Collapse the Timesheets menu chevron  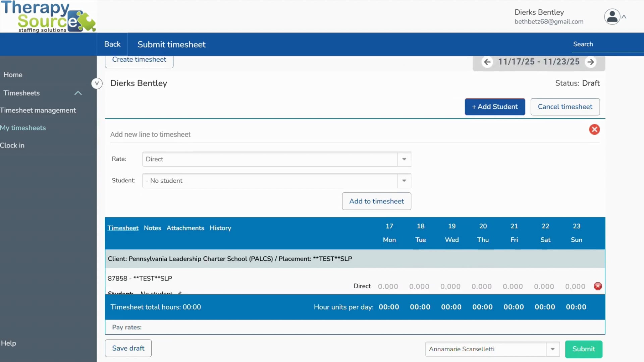pyautogui.click(x=78, y=93)
